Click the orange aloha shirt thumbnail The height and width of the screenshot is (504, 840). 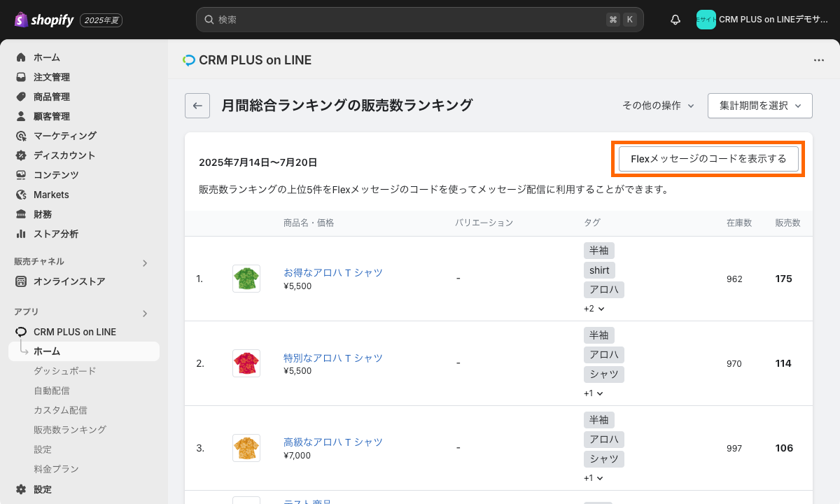coord(246,448)
